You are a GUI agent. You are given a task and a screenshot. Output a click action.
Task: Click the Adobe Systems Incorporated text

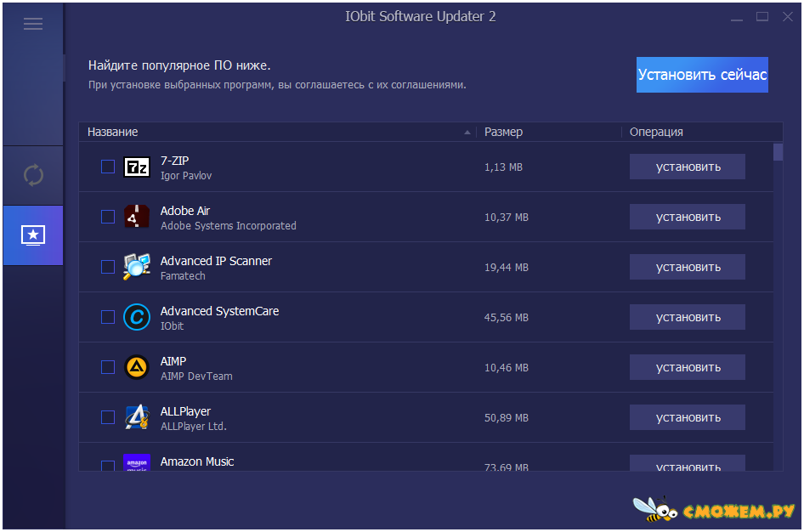[x=228, y=226]
